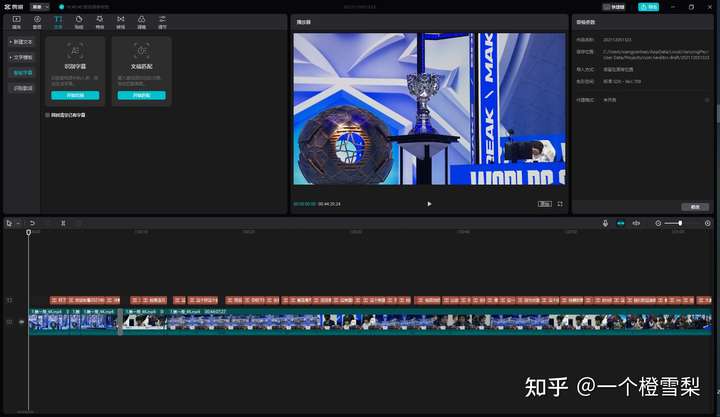Open the Audio tab icon
The height and width of the screenshot is (417, 720).
37,22
